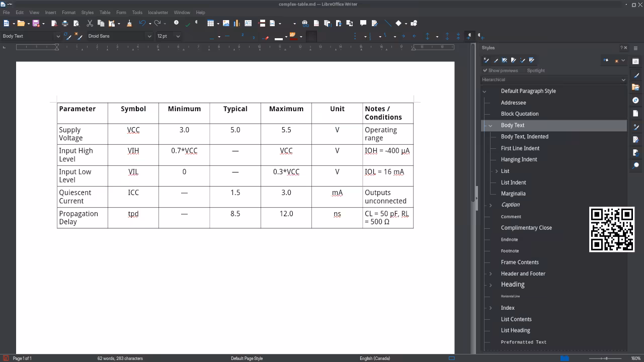Click the Update Selected Style icon
This screenshot has height=362, width=644.
68,36
